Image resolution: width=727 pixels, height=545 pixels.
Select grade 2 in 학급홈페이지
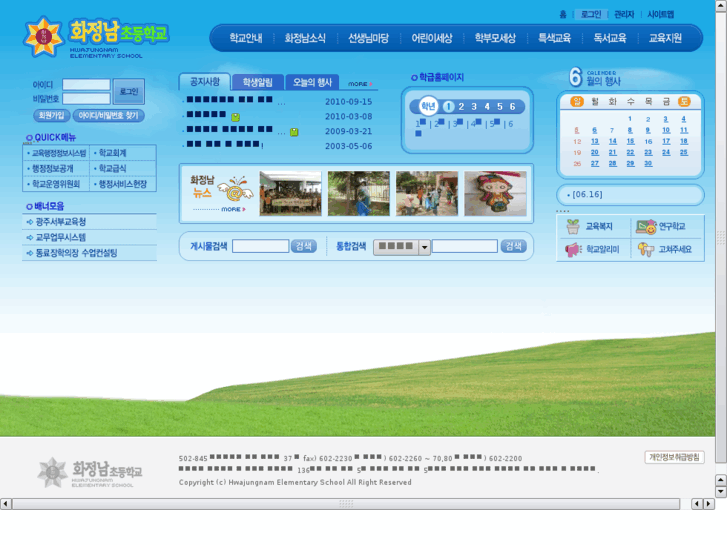tap(461, 107)
